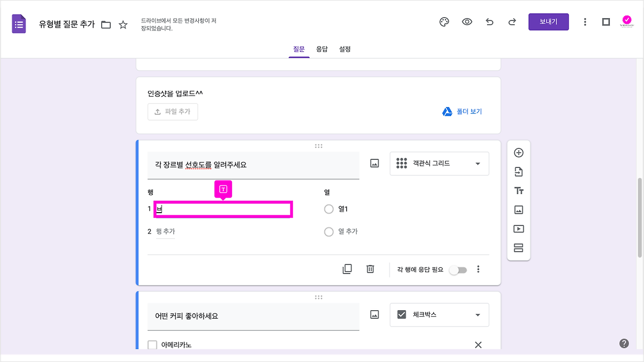The image size is (644, 362).
Task: Undo the last change
Action: click(x=490, y=22)
